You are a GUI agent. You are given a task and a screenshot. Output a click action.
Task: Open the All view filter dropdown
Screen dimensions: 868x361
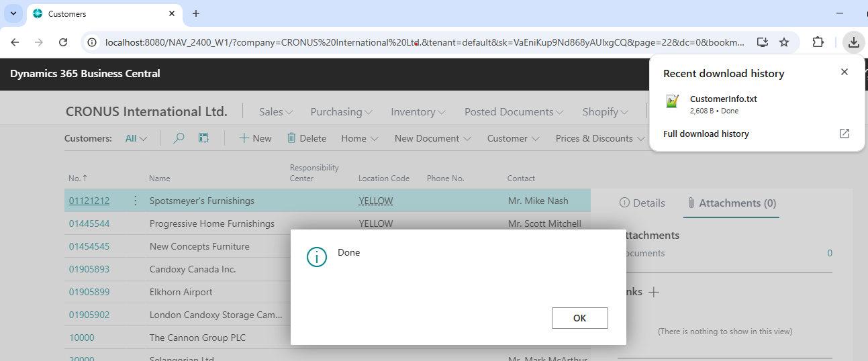coord(136,138)
